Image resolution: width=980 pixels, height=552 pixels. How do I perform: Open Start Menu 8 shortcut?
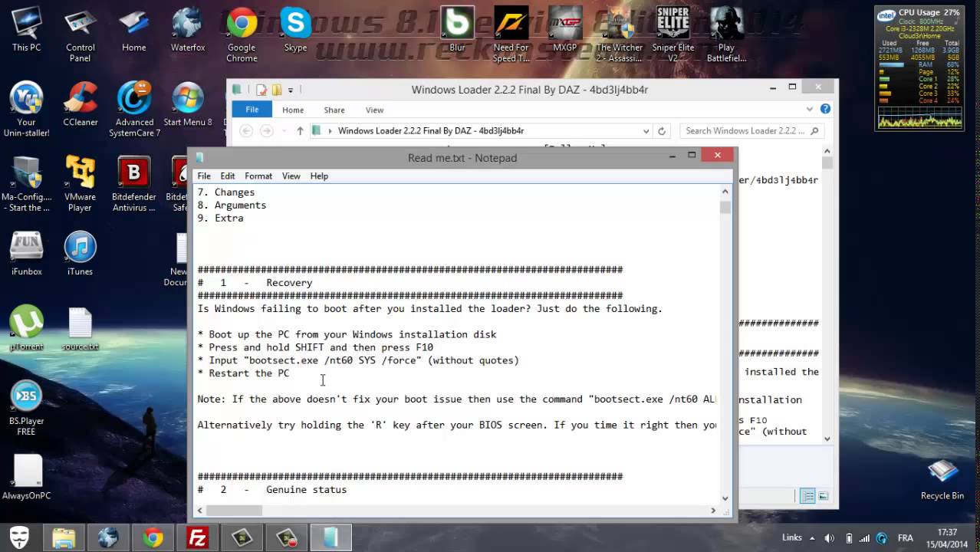188,105
